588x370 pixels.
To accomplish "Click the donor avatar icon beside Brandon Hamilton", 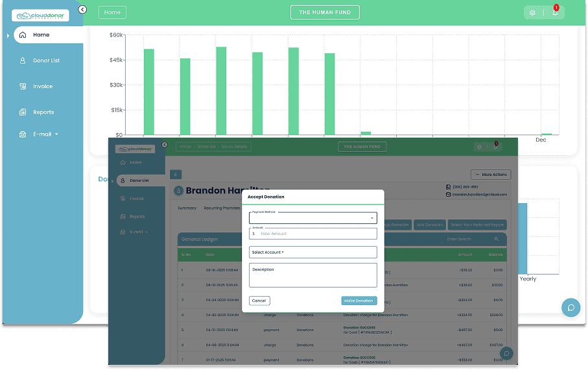I will (x=179, y=191).
